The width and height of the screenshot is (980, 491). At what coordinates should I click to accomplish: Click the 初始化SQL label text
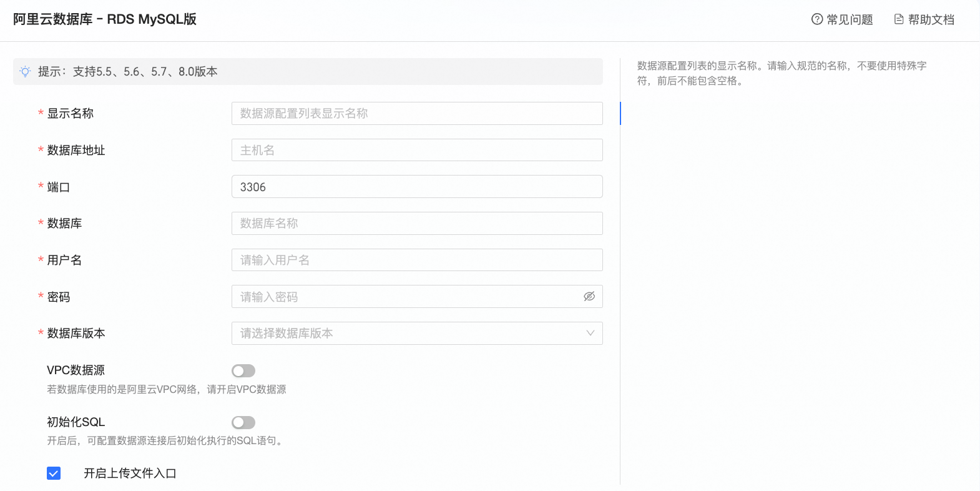point(76,422)
